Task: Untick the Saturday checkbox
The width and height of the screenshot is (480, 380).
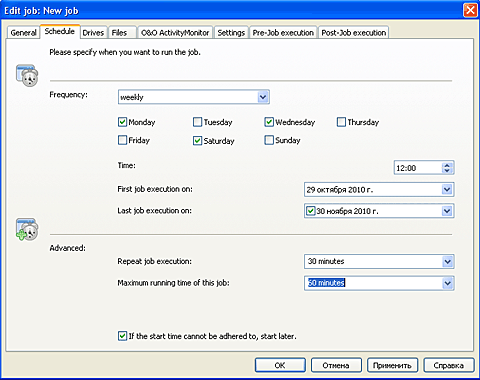Action: 197,141
